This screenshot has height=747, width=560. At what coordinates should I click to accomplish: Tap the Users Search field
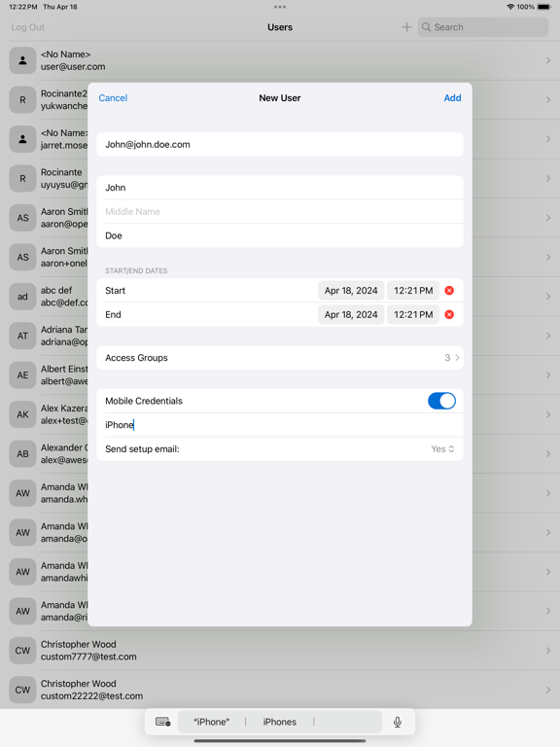(x=483, y=27)
